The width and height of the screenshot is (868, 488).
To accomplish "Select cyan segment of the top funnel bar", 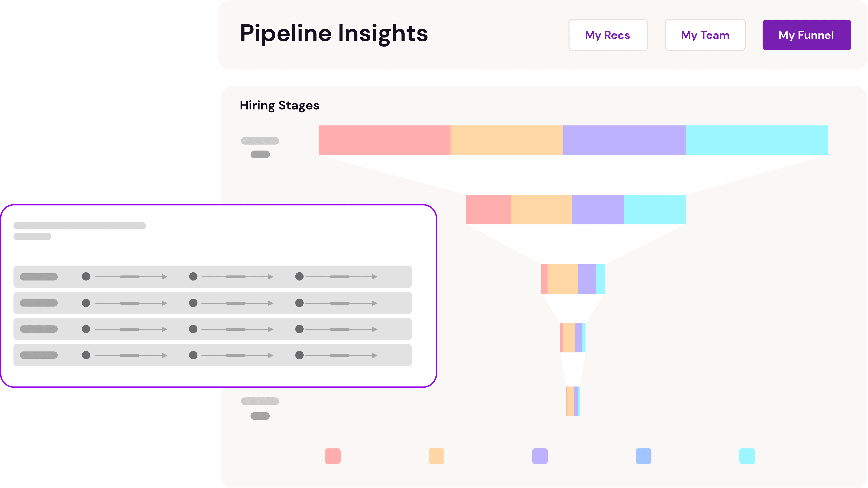I will coord(757,140).
